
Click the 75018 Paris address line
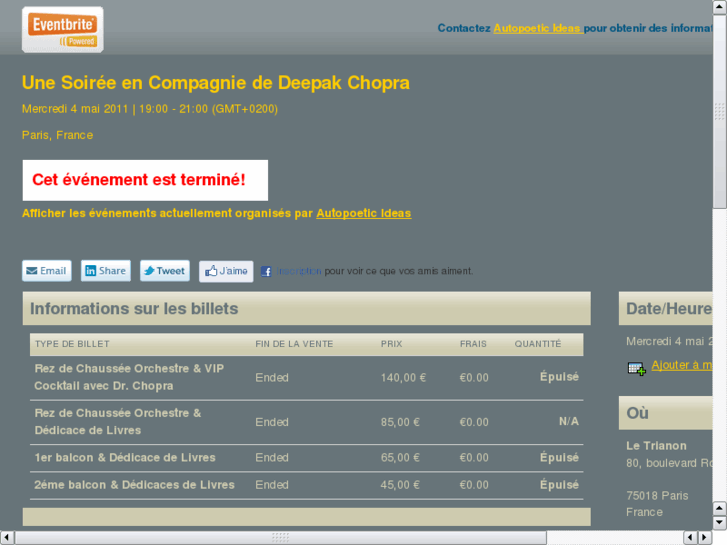pos(657,496)
